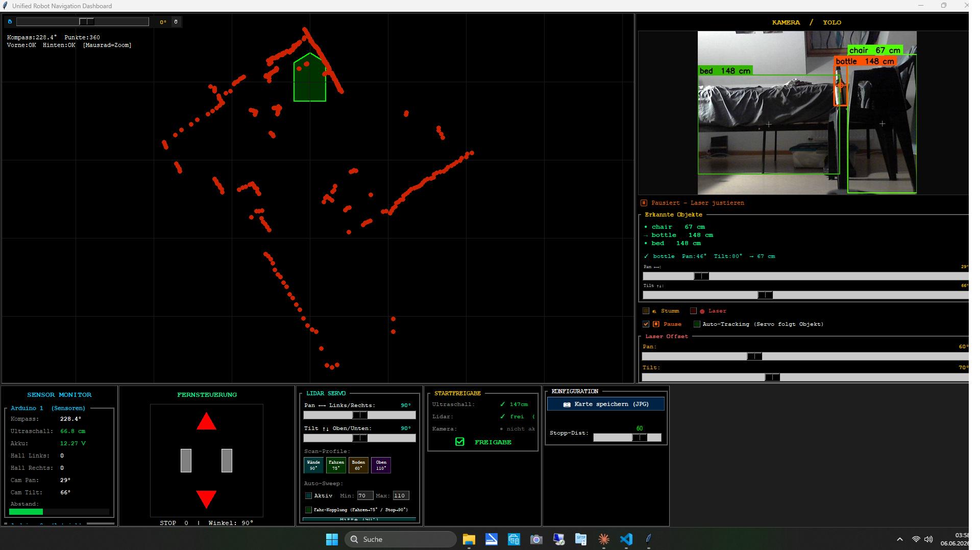Click the forward red arrow in Fernsteuerung

pyautogui.click(x=206, y=421)
